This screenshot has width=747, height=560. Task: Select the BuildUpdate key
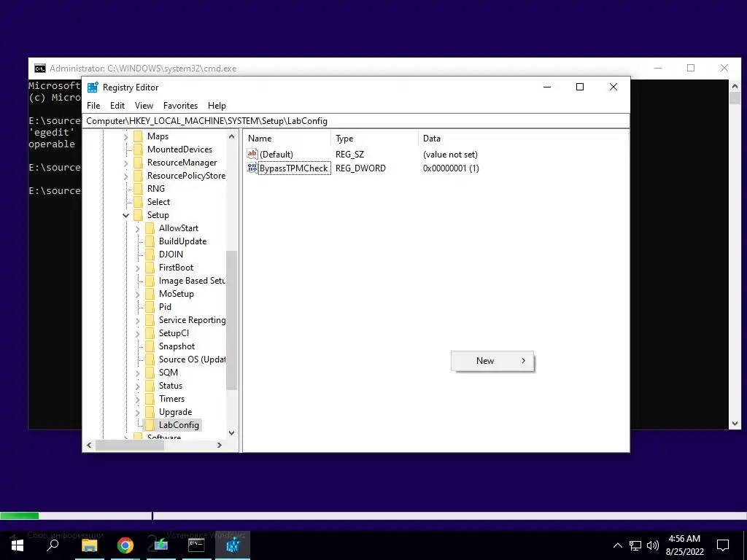182,241
